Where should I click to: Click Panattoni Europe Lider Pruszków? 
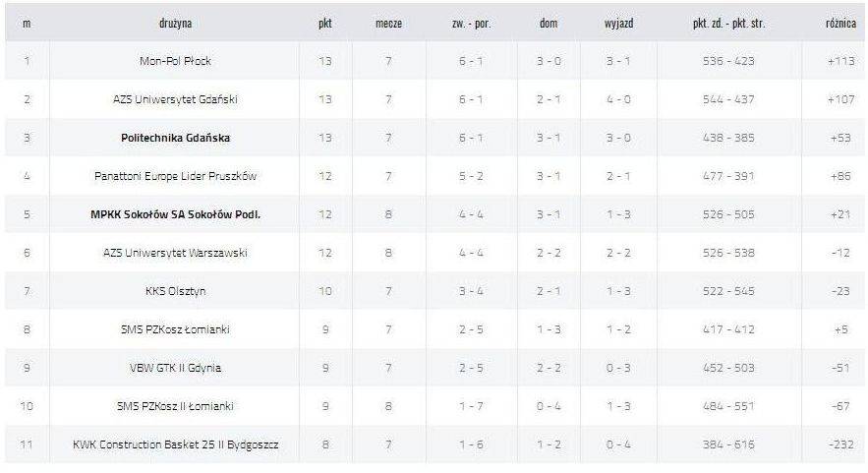(x=175, y=176)
